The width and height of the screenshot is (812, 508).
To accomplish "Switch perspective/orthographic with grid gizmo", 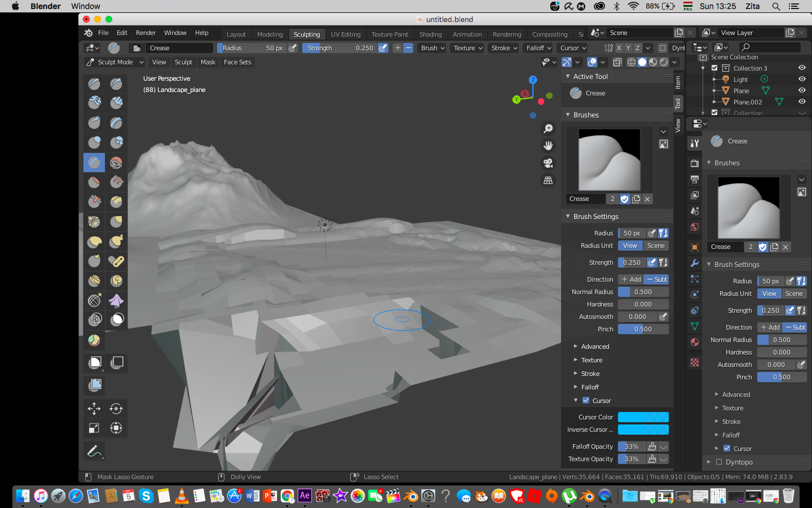I will [x=548, y=181].
